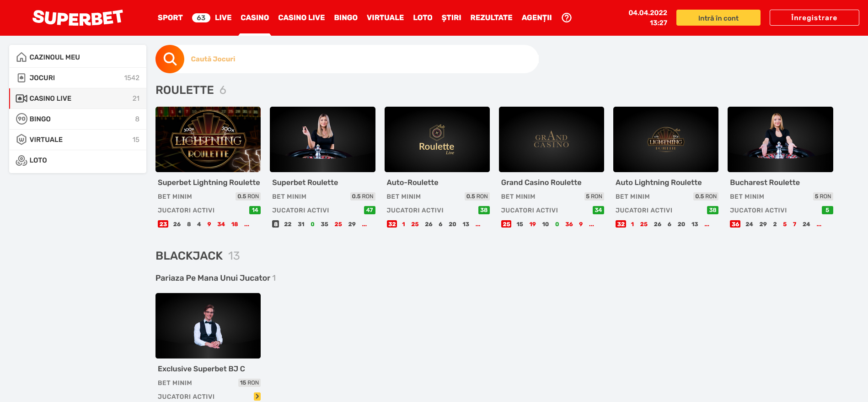Open the SPORT menu
This screenshot has width=868, height=402.
pyautogui.click(x=170, y=18)
